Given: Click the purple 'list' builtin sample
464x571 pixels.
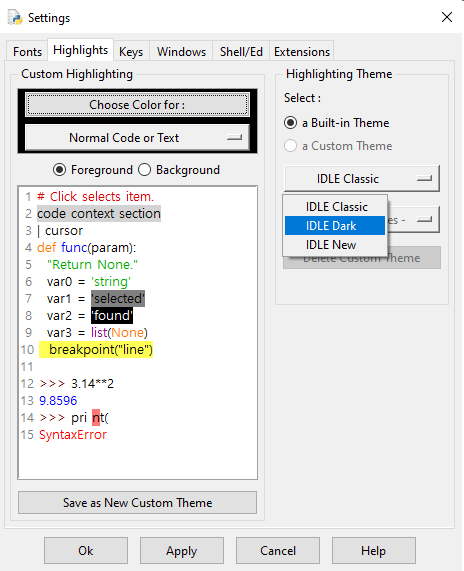Looking at the screenshot, I should tap(99, 332).
